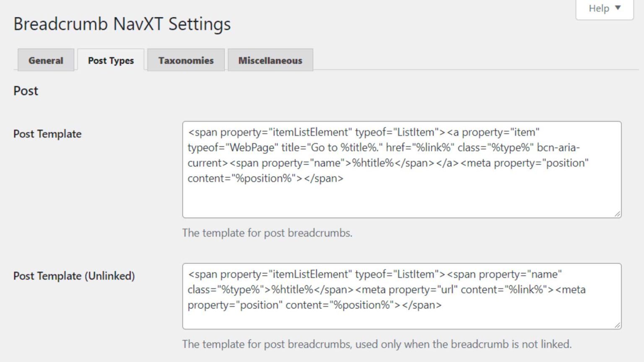This screenshot has height=362, width=644.
Task: Click inside the Post Template text area
Action: point(398,168)
